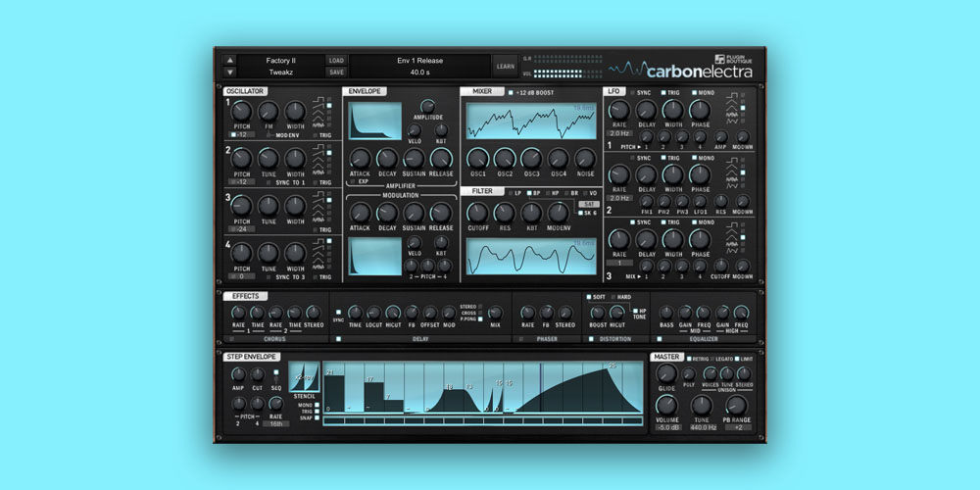The width and height of the screenshot is (980, 490).
Task: Click the amplifier Attack knob
Action: click(x=360, y=158)
